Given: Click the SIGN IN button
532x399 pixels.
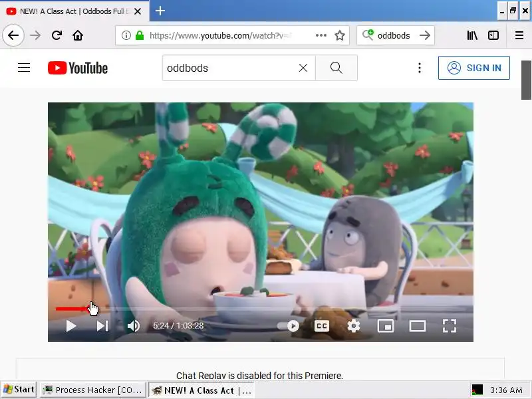Looking at the screenshot, I should pyautogui.click(x=473, y=68).
